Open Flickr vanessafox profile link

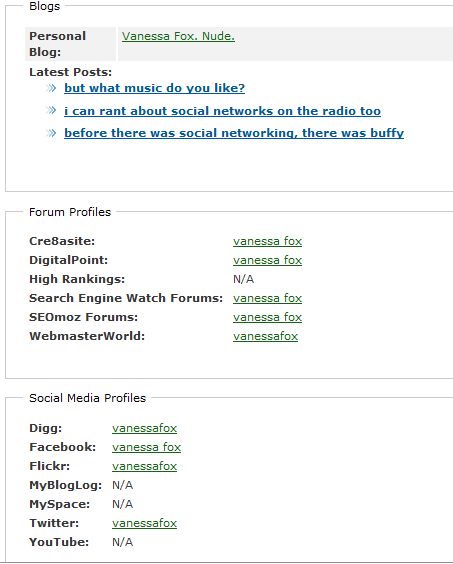coord(144,467)
